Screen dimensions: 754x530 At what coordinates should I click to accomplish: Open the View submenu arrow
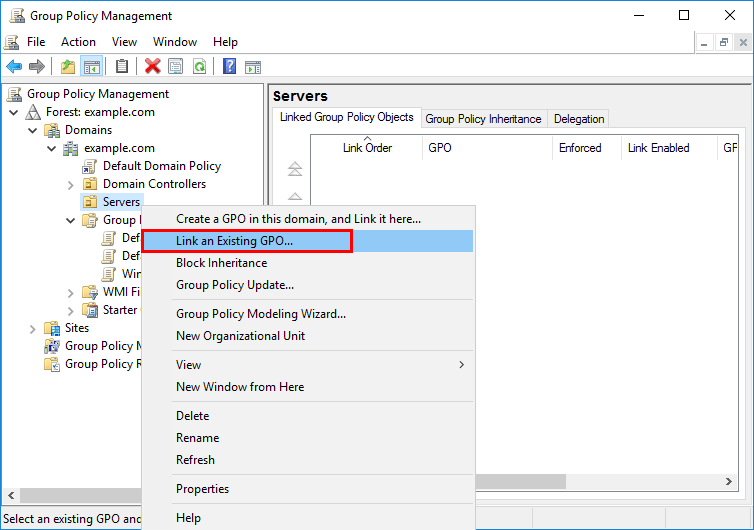[462, 365]
